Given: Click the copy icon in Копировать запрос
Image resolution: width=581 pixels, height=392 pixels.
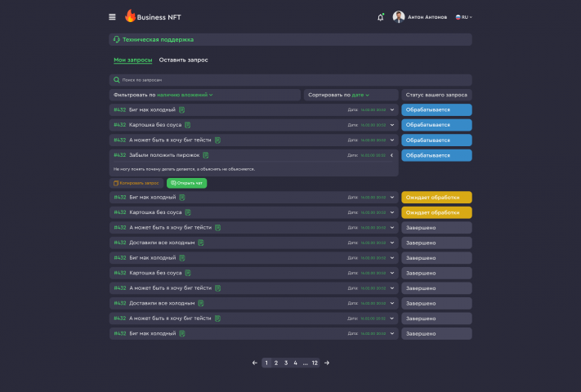Looking at the screenshot, I should 116,183.
